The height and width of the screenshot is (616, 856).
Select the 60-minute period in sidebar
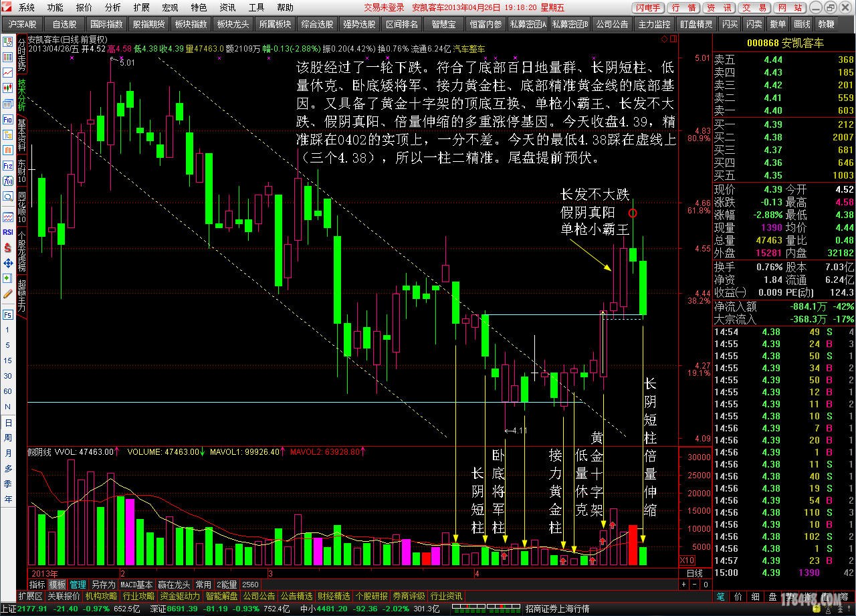[7, 391]
